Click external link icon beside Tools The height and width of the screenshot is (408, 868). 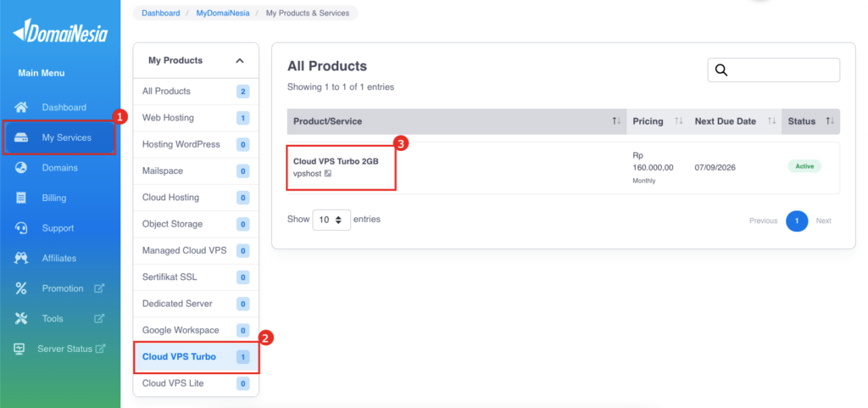pyautogui.click(x=99, y=318)
